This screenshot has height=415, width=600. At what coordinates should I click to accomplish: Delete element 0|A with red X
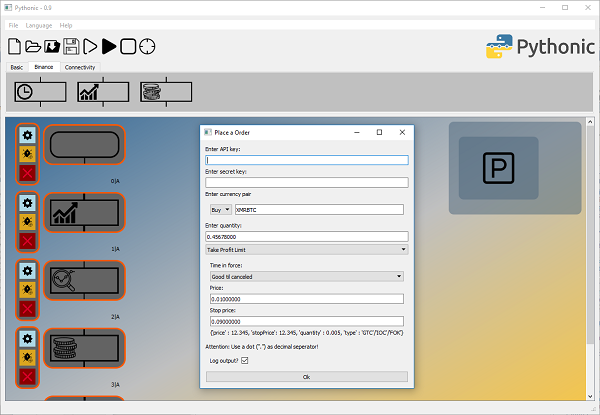[28, 173]
